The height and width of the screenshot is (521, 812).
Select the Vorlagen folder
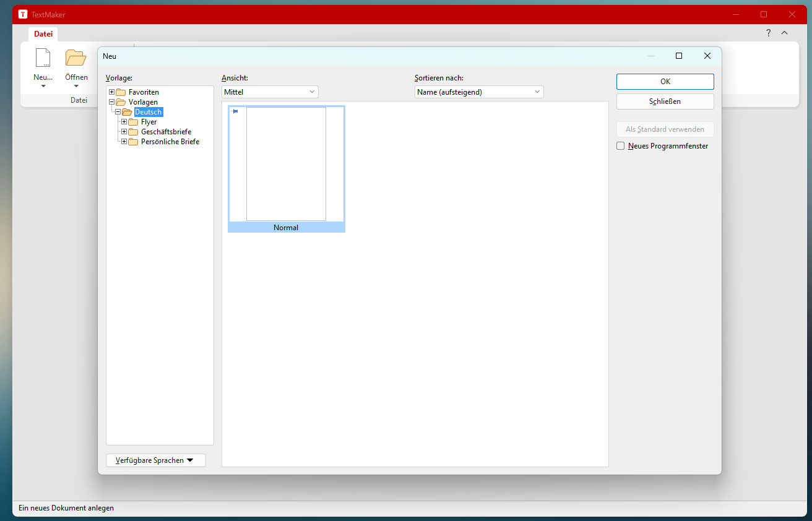tap(143, 102)
